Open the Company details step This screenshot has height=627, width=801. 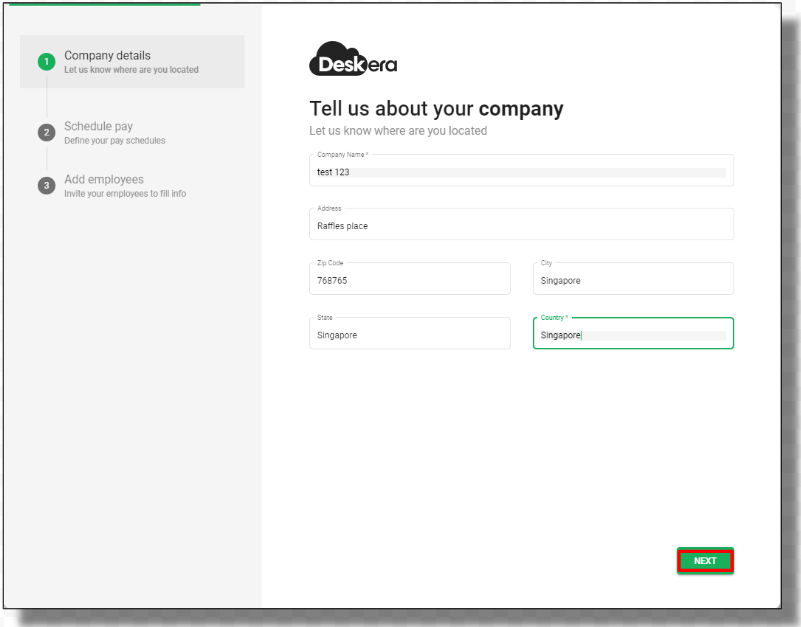click(x=132, y=62)
